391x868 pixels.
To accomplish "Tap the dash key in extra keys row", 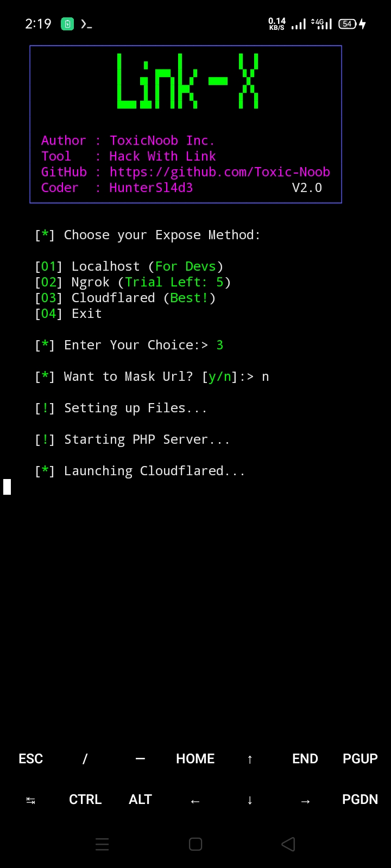I will pyautogui.click(x=140, y=758).
